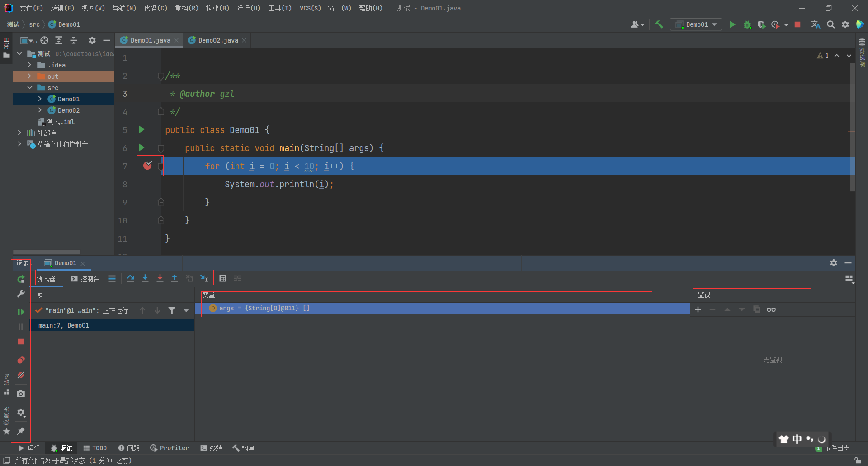Screen dimensions: 868x466
Task: Open Demo01 run configuration dropdown
Action: (696, 25)
